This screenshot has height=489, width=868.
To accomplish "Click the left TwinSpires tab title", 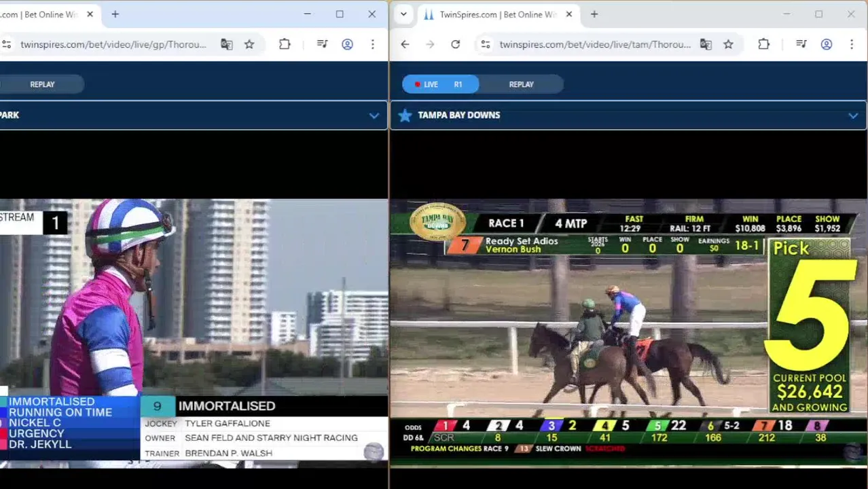I will click(39, 14).
